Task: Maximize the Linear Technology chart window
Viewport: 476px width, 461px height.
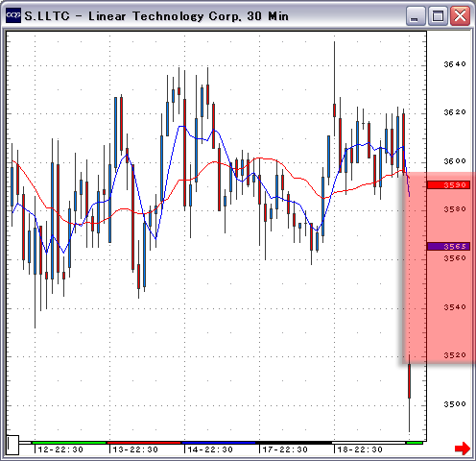Action: pos(438,16)
